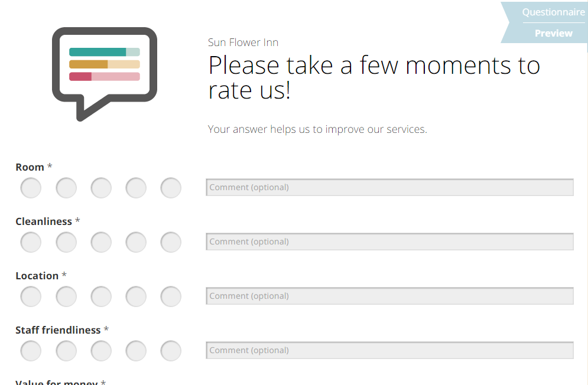Select the second Cleanliness rating circle
Image resolution: width=588 pixels, height=385 pixels.
66,242
